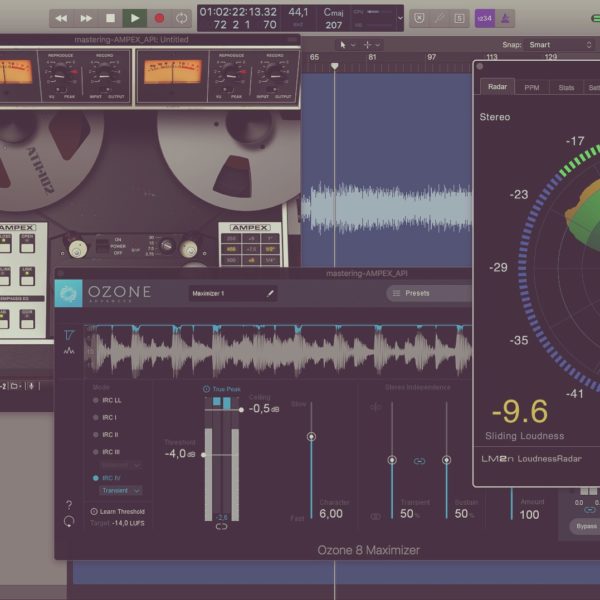Select the IRC LL mode

tap(107, 400)
